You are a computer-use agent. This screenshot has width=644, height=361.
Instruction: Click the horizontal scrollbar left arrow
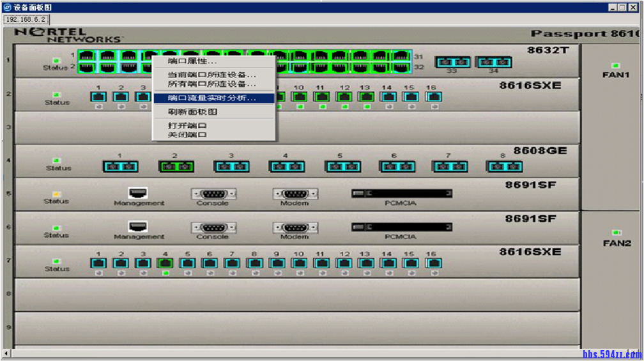[x=6, y=353]
